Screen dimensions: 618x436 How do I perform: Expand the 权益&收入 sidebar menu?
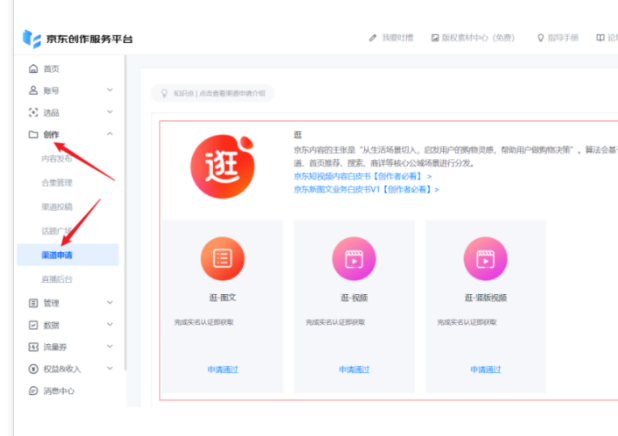(x=68, y=369)
